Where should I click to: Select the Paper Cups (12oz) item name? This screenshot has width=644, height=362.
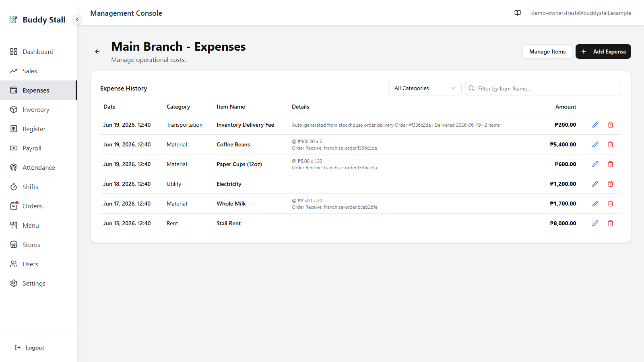239,164
